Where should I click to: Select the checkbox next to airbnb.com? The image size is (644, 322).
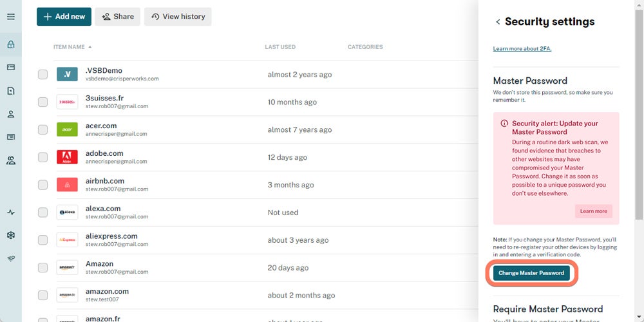(x=43, y=185)
